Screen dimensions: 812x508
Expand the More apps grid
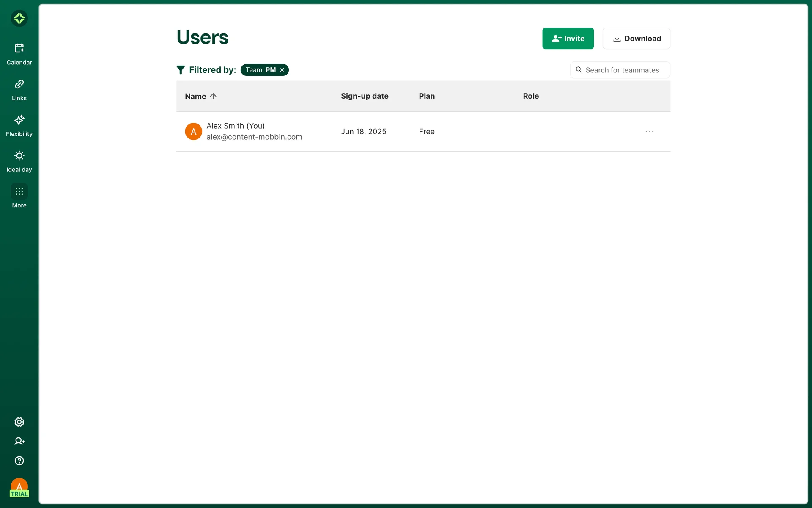(x=19, y=192)
